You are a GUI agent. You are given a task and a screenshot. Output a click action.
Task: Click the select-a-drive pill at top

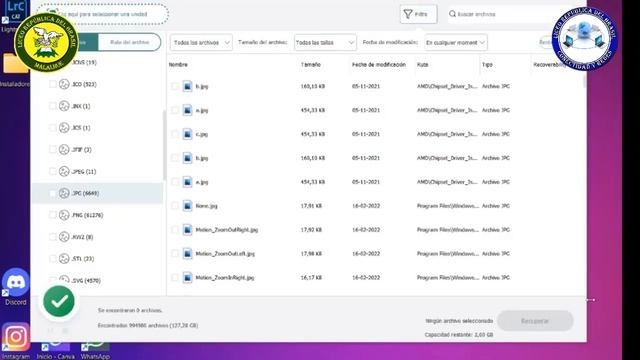click(x=102, y=14)
